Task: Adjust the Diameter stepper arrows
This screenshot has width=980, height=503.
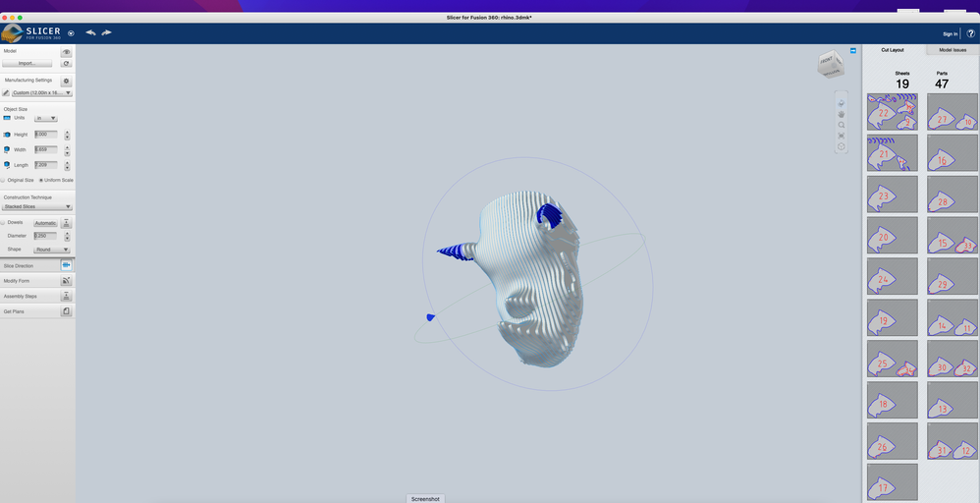Action: click(67, 237)
